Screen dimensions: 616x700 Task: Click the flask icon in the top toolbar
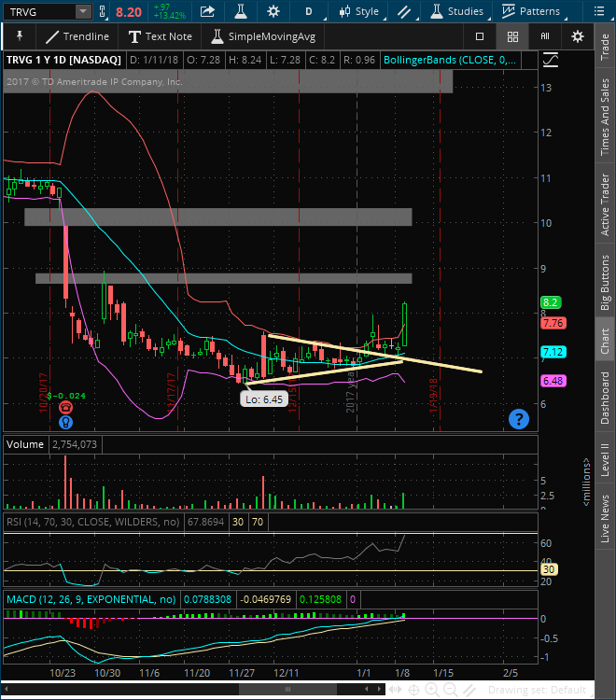click(x=241, y=11)
